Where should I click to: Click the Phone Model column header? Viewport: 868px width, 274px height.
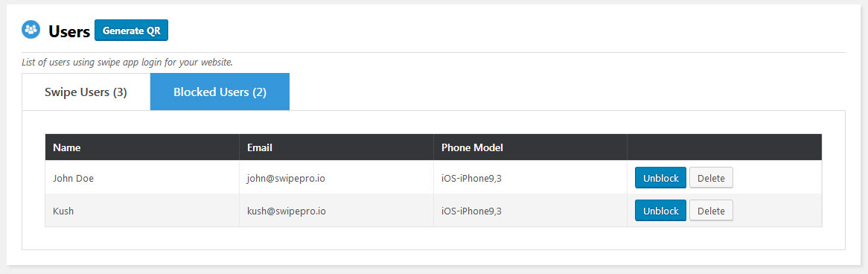(530, 147)
